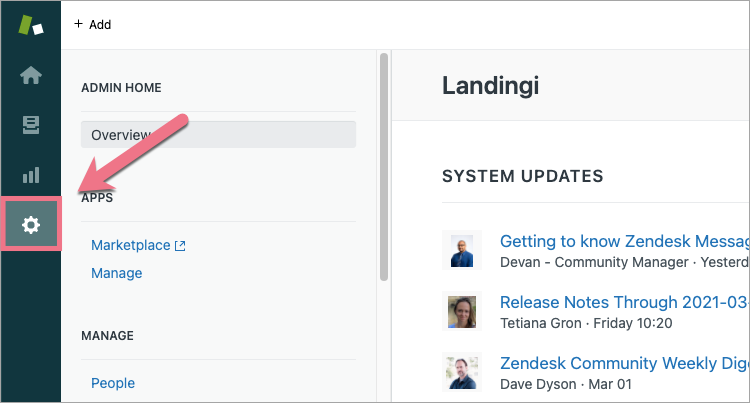
Task: Open Zendesk Community Weekly Digest article
Action: pyautogui.click(x=624, y=363)
